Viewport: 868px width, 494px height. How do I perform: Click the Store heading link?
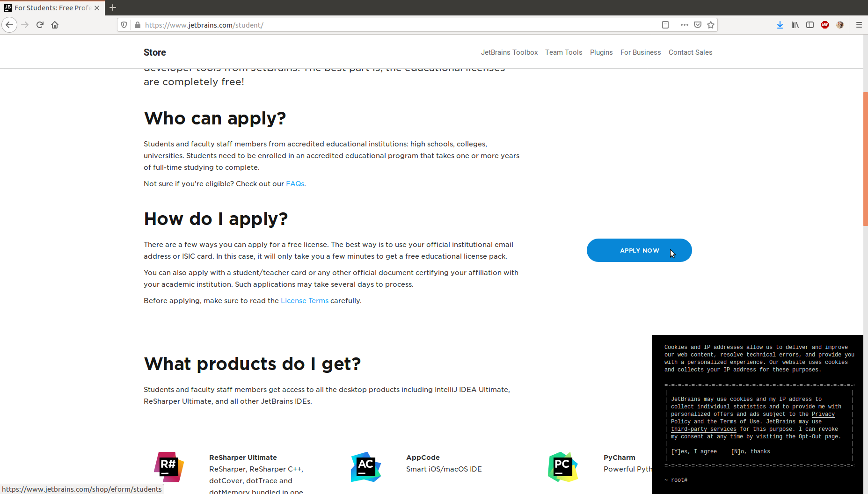(155, 52)
